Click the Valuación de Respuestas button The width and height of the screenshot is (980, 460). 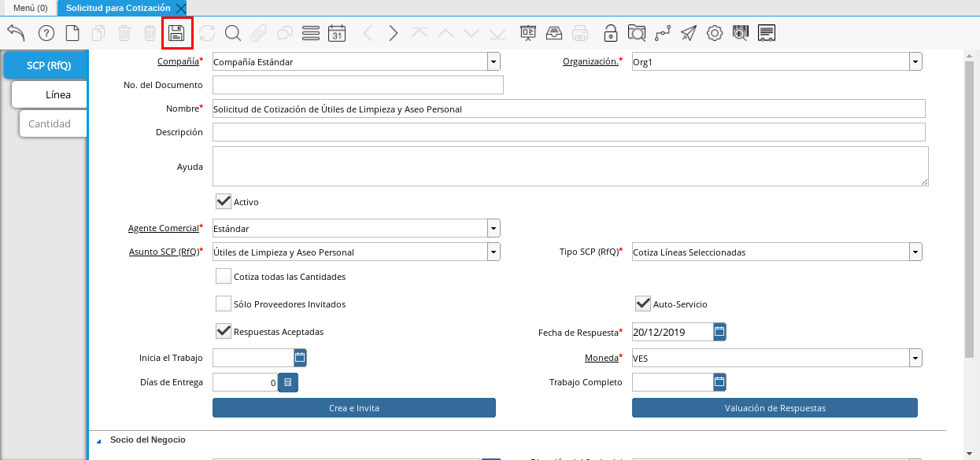click(775, 408)
